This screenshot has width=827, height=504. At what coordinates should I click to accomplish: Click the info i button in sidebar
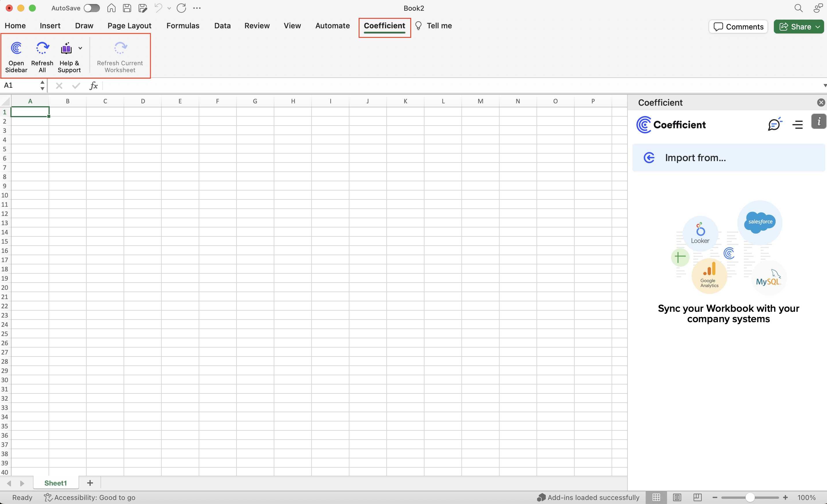tap(819, 122)
